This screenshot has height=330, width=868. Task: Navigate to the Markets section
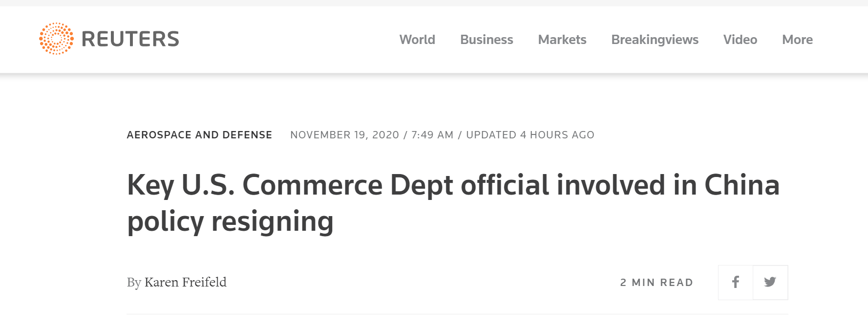click(x=562, y=40)
